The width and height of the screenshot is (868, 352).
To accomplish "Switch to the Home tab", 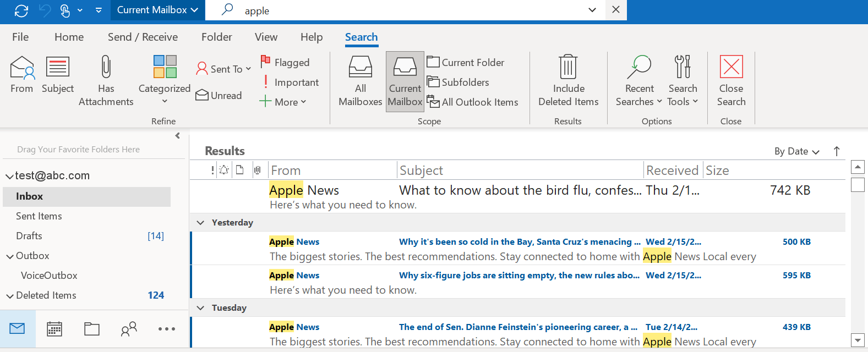I will [x=69, y=37].
